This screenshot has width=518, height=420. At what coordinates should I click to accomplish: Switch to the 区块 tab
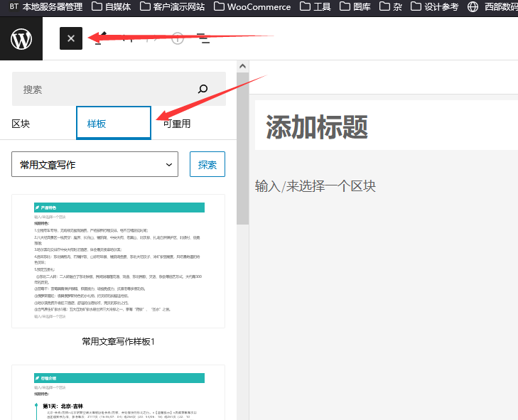point(21,124)
